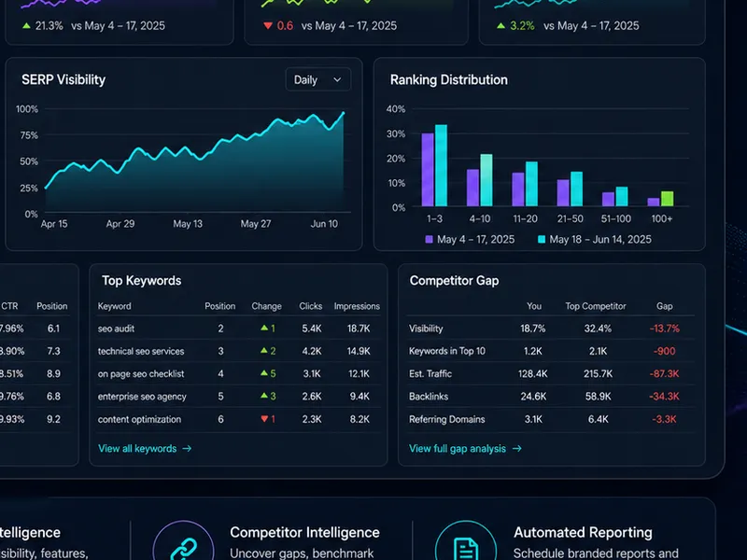Click the Automated Reporting document icon
Image resolution: width=747 pixels, height=560 pixels.
click(x=466, y=549)
